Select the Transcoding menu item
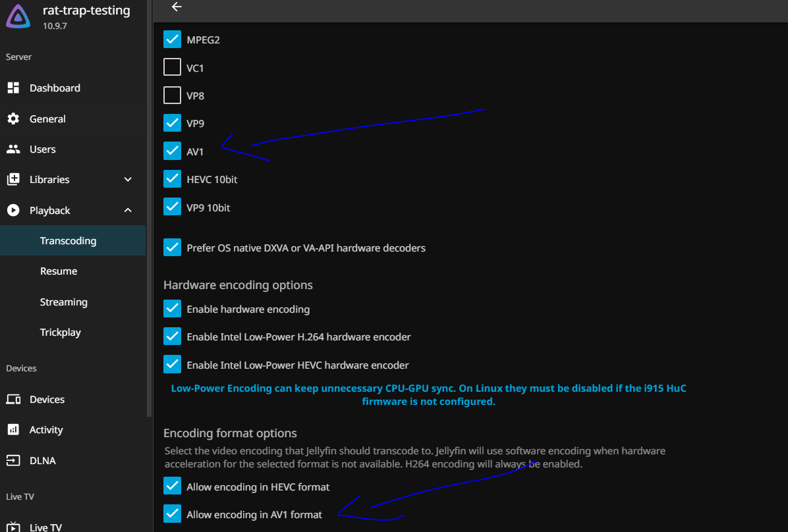Viewport: 788px width, 532px height. click(x=68, y=241)
